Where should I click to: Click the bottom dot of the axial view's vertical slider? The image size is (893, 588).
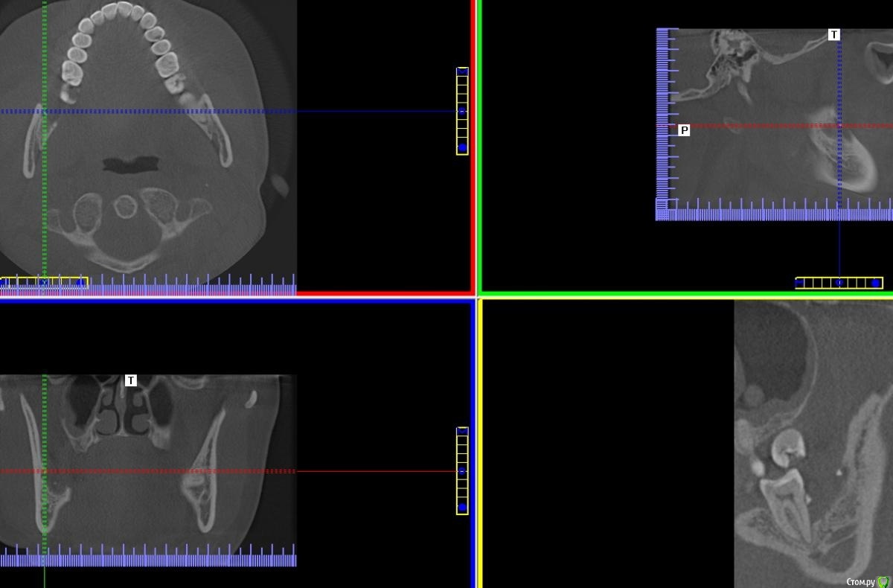point(462,147)
